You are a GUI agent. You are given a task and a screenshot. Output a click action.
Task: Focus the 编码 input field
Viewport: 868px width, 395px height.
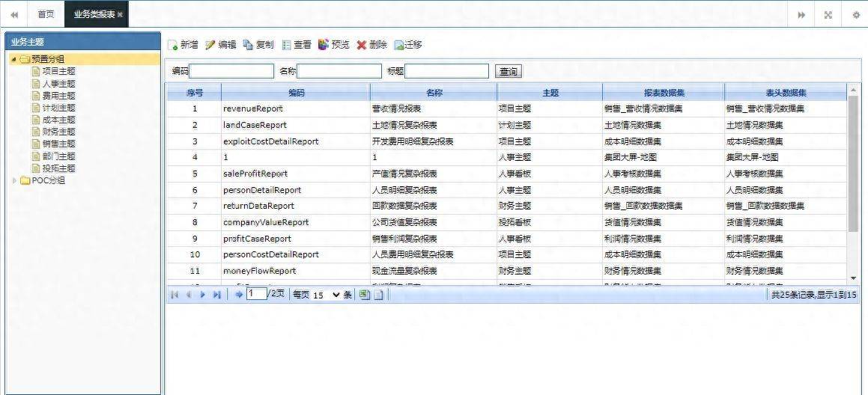231,71
